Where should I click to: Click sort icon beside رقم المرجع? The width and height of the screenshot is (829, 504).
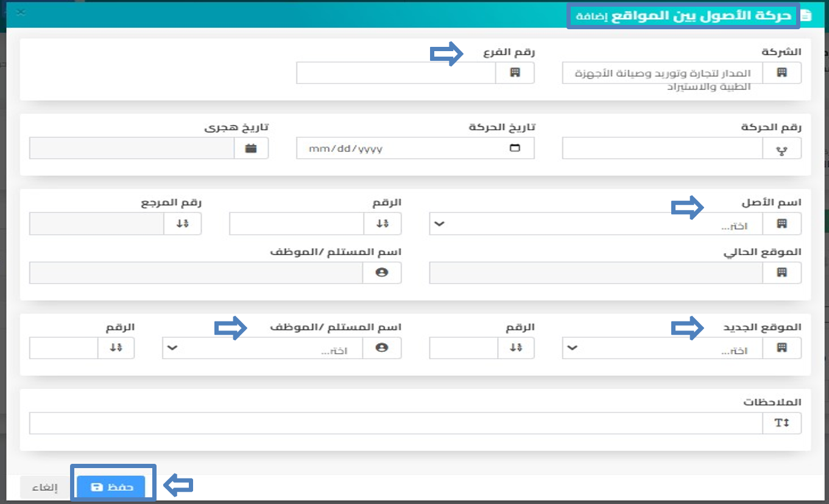click(x=182, y=224)
